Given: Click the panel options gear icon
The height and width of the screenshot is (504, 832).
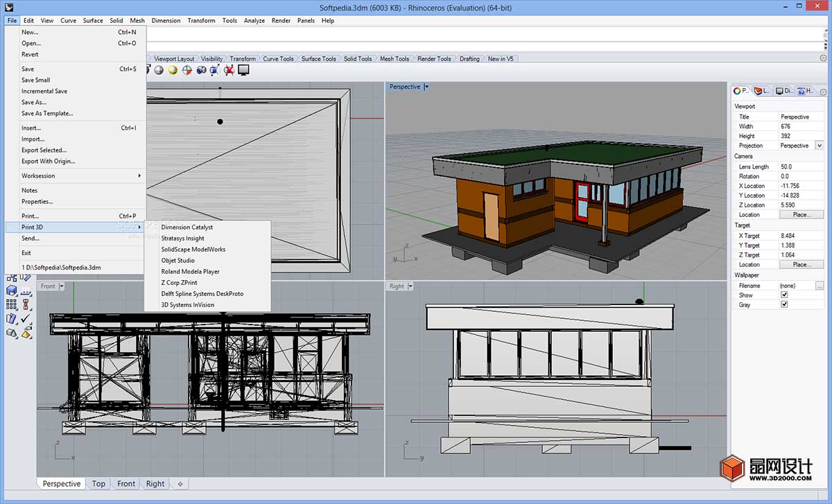Looking at the screenshot, I should pos(823,92).
